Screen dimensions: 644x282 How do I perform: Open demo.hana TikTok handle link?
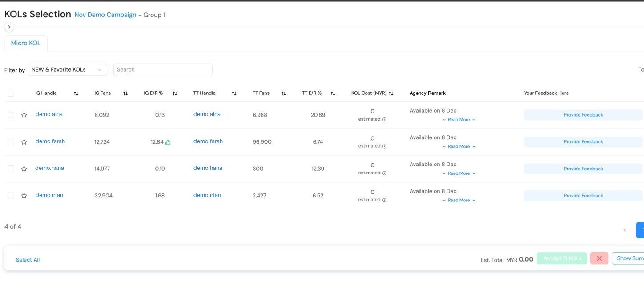(x=208, y=168)
